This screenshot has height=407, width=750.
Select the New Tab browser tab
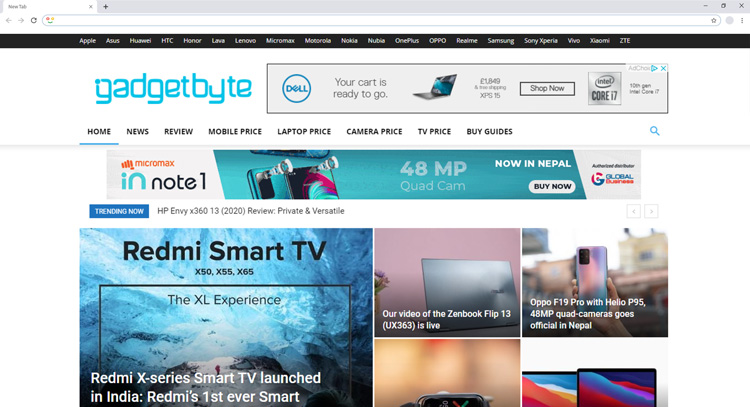click(x=48, y=7)
